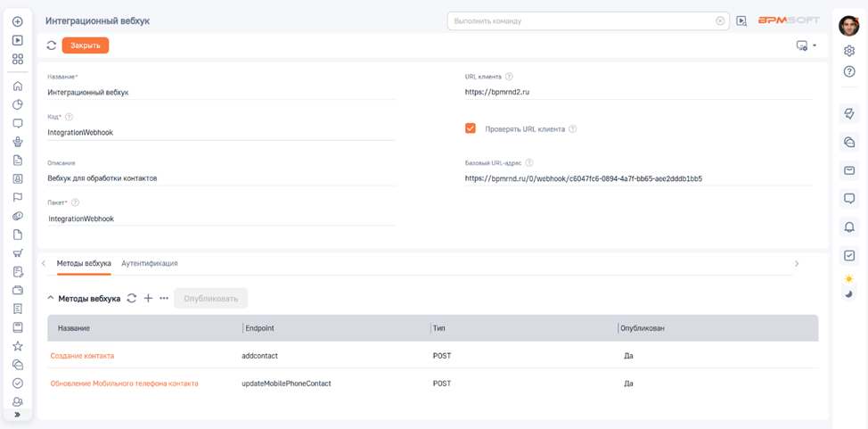Reload the Методы вебхука list
Viewport: 868px width, 429px height.
[132, 298]
